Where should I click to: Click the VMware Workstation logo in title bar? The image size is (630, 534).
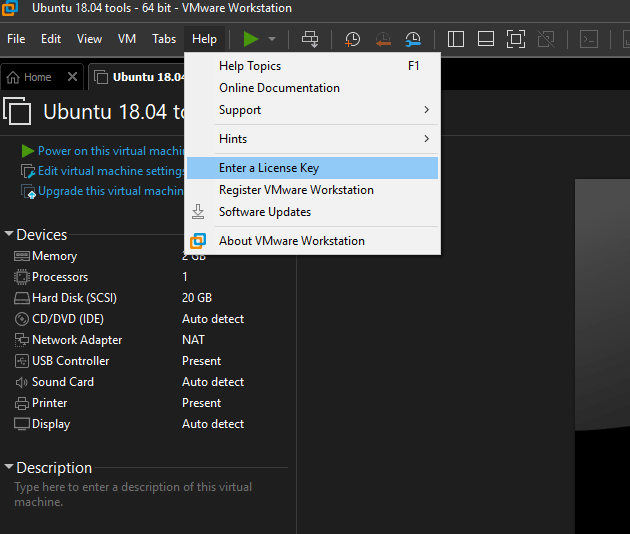click(10, 7)
